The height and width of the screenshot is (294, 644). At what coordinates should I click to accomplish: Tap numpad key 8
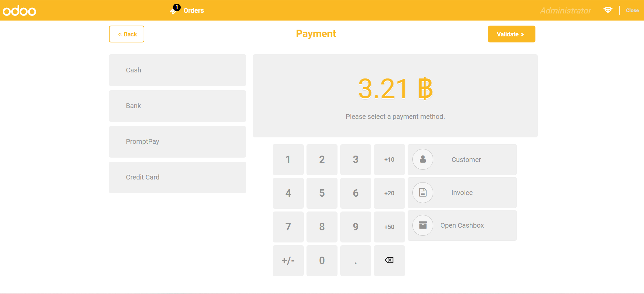[x=322, y=227]
